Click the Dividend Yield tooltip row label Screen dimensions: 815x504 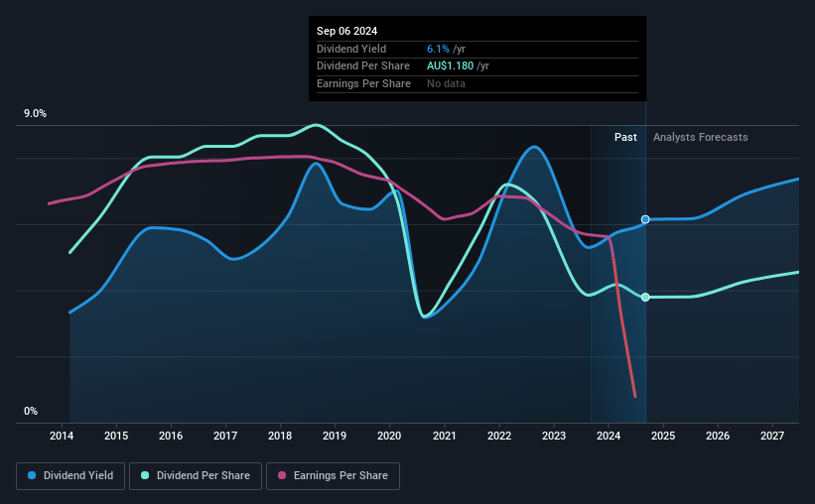351,49
